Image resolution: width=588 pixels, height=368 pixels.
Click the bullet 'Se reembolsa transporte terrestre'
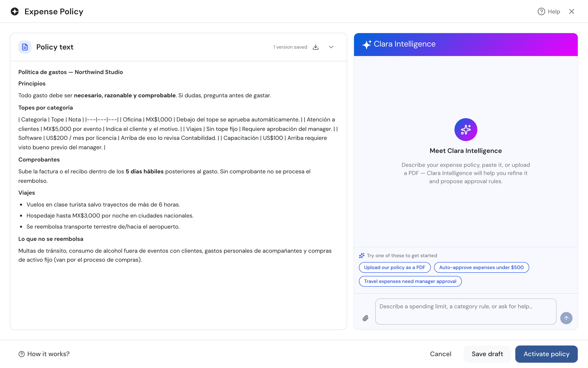click(x=103, y=227)
